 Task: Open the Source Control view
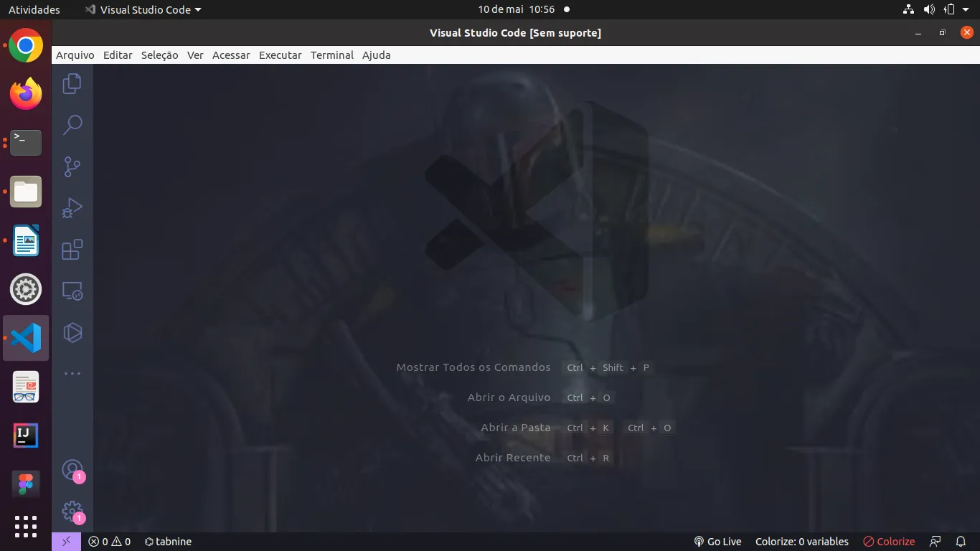pos(72,166)
